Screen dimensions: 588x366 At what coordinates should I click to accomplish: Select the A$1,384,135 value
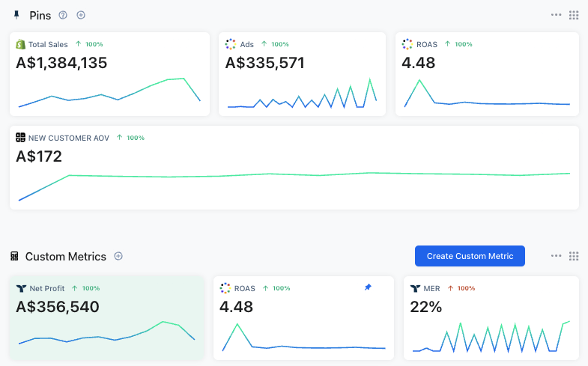[x=61, y=63]
